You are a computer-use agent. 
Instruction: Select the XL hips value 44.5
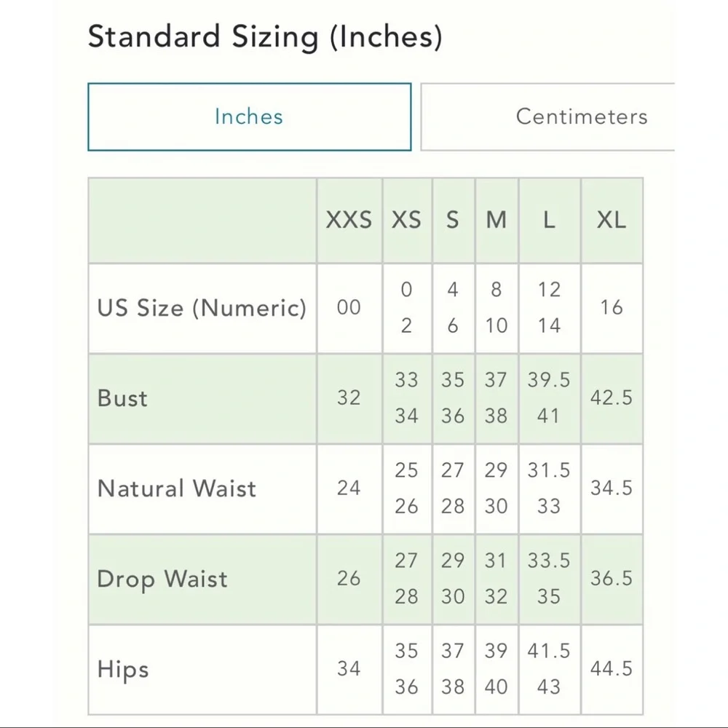(x=612, y=669)
